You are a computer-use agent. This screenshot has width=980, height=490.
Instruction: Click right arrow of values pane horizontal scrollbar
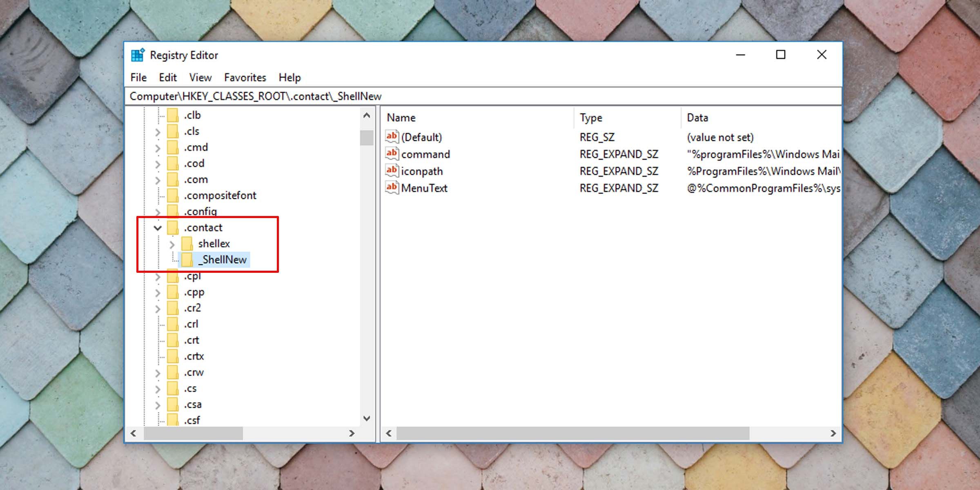(833, 433)
